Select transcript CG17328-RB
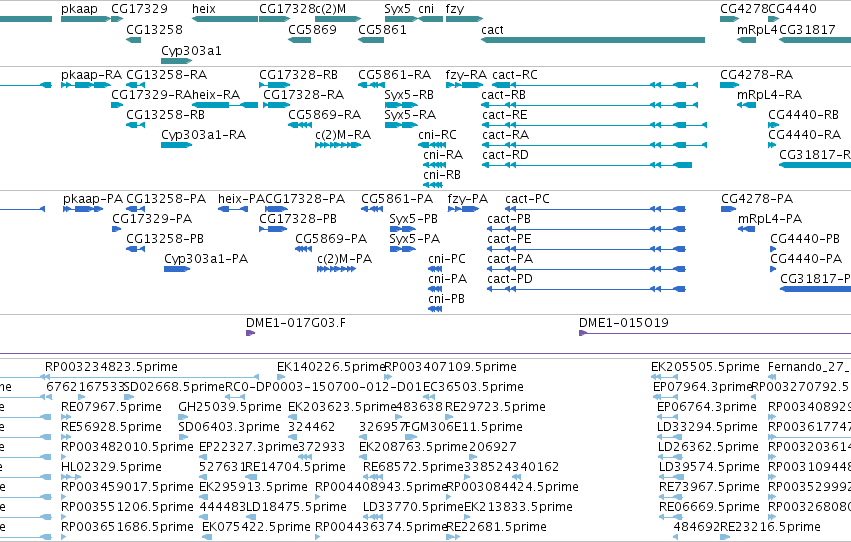The width and height of the screenshot is (851, 542). (x=299, y=75)
